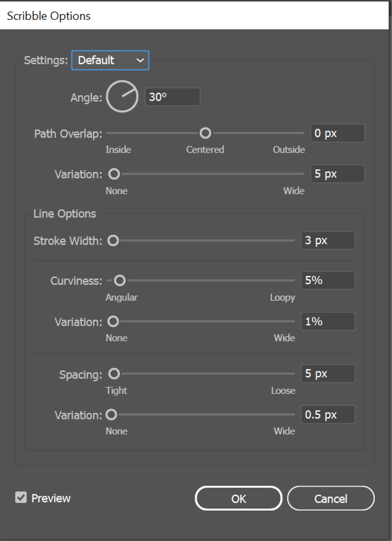Click the Angle 30° input field

172,97
